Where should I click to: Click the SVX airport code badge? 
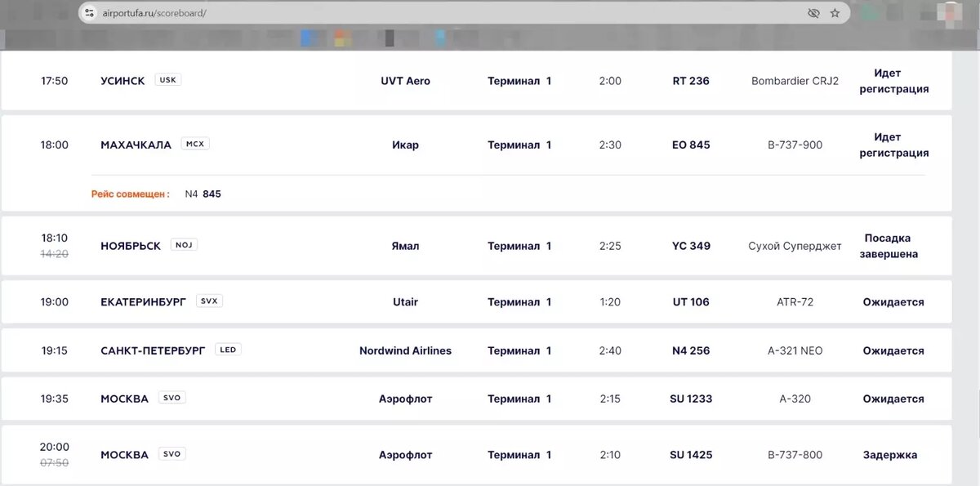pos(210,301)
